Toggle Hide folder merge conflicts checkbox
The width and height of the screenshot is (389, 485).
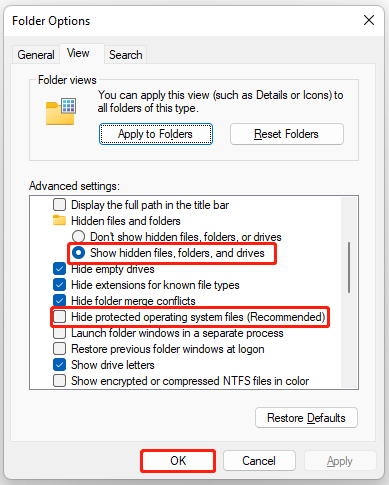[59, 301]
